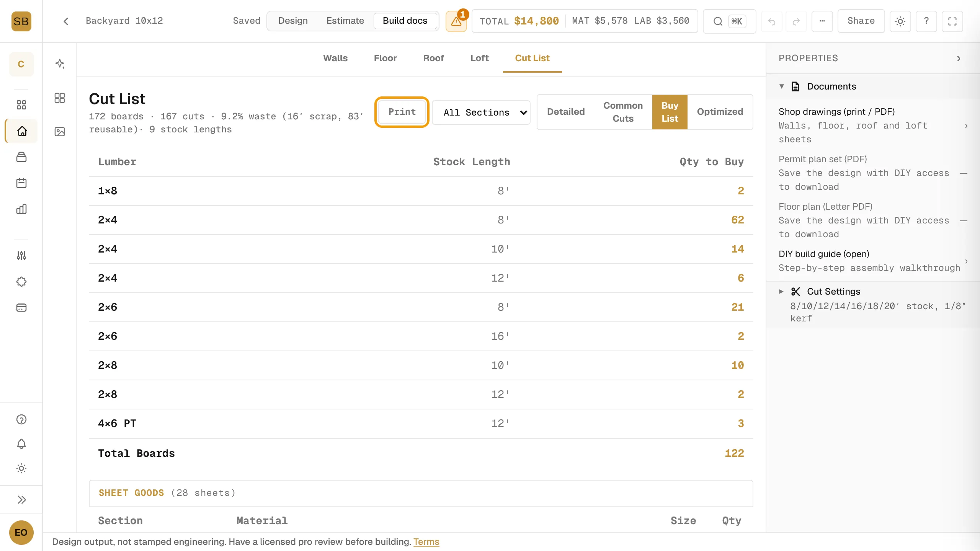
Task: Click the sun brightness icon in the sidebar
Action: (21, 468)
